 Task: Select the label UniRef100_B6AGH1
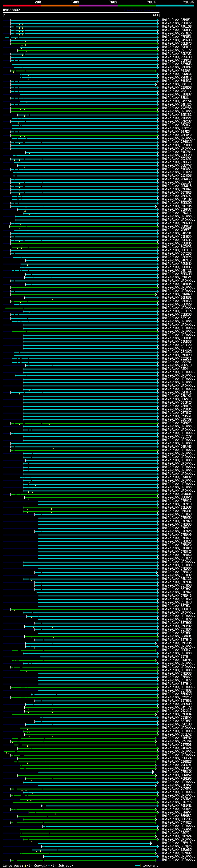[x=176, y=636]
